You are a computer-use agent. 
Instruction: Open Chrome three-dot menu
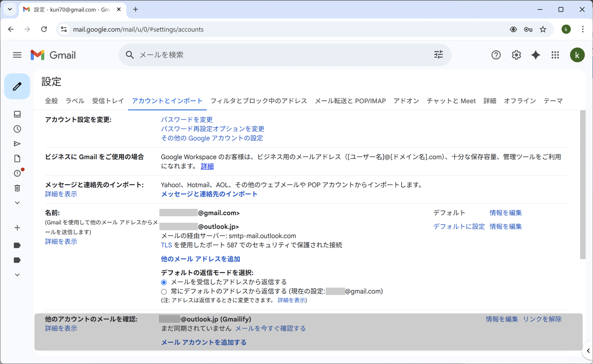pos(583,29)
